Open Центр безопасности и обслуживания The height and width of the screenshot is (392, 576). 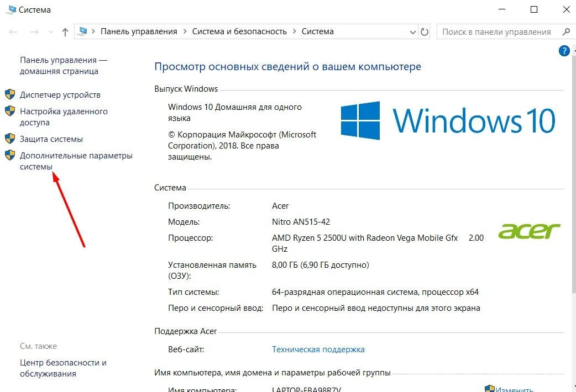[63, 368]
